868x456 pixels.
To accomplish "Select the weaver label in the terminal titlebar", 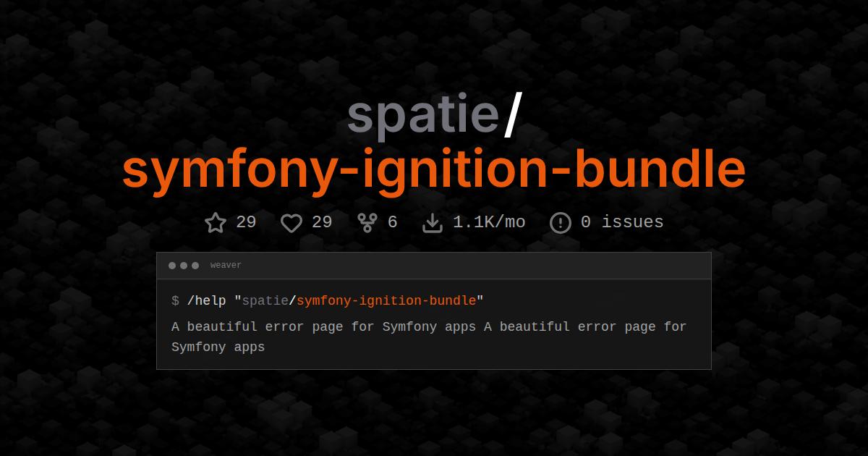I will [226, 265].
